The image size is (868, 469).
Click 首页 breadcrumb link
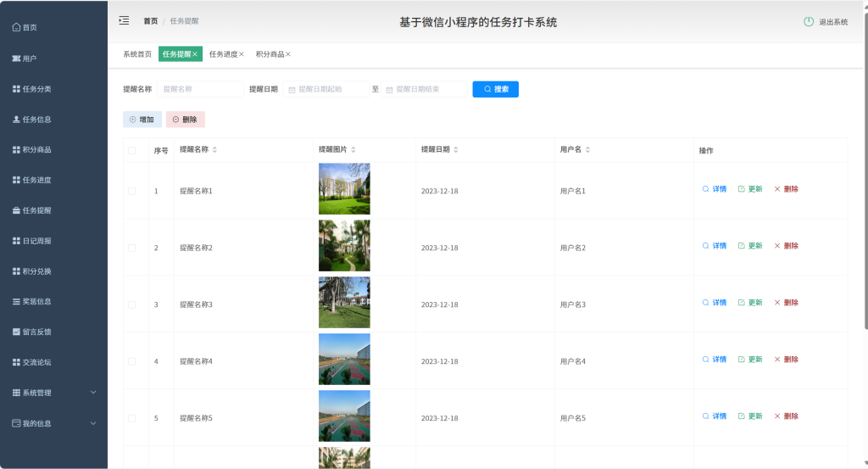[x=151, y=21]
